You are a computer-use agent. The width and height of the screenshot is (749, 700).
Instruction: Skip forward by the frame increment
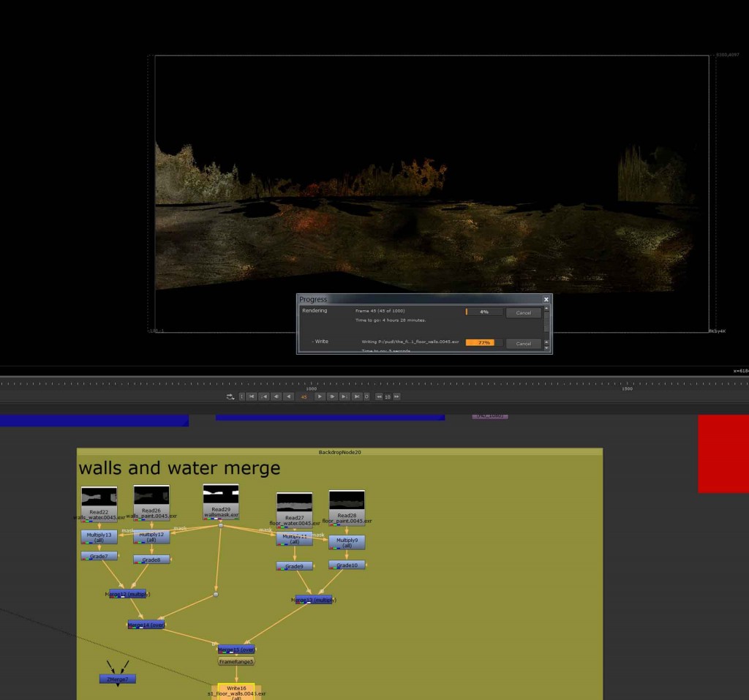pos(396,396)
